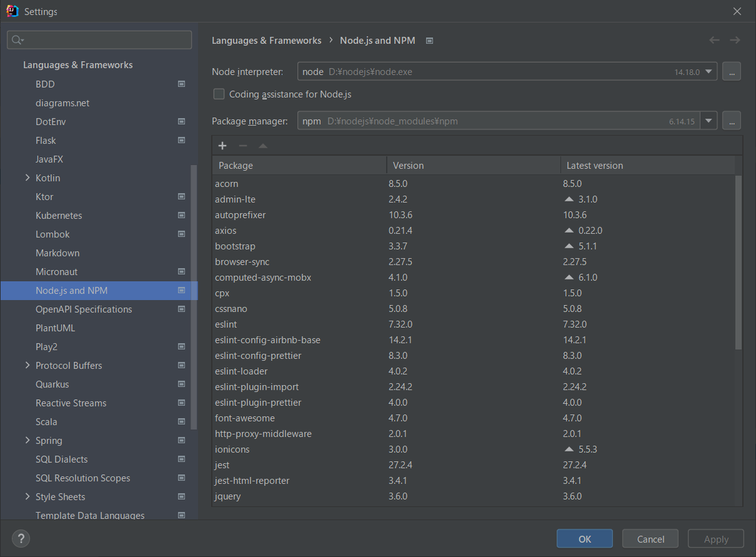Expand the Protocol Buffers tree node
This screenshot has width=756, height=557.
27,365
